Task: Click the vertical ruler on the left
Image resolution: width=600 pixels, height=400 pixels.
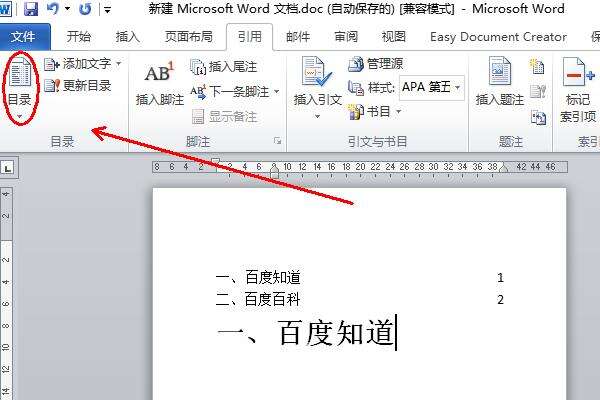Action: click(7, 294)
